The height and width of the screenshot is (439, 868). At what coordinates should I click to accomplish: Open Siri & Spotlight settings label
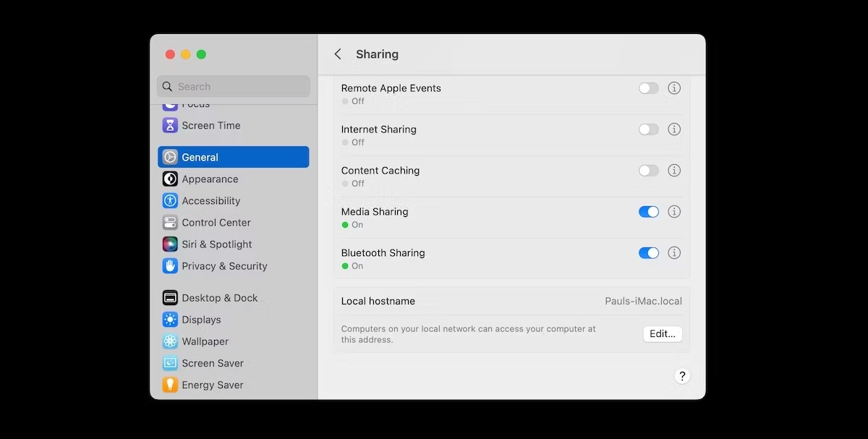pyautogui.click(x=217, y=244)
